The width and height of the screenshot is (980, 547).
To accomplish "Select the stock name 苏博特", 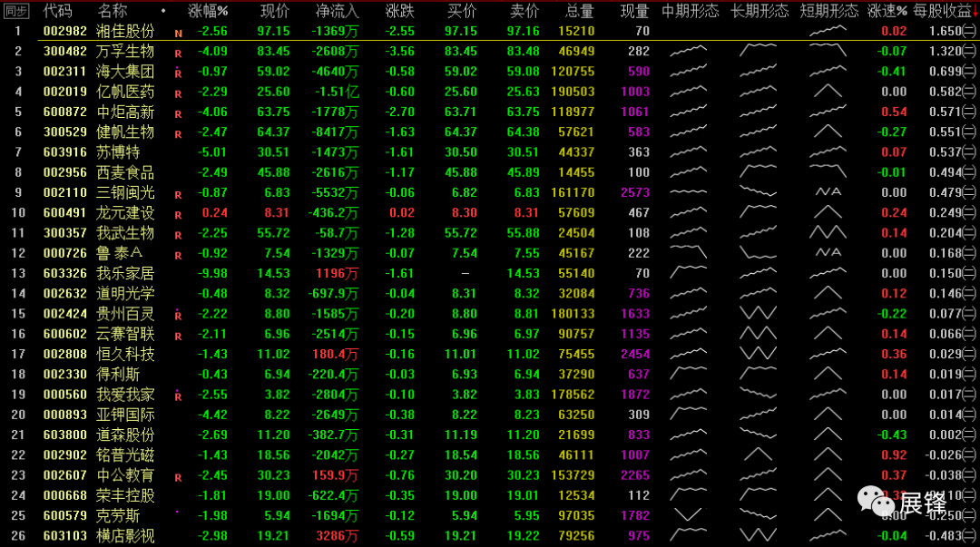I will tap(118, 151).
